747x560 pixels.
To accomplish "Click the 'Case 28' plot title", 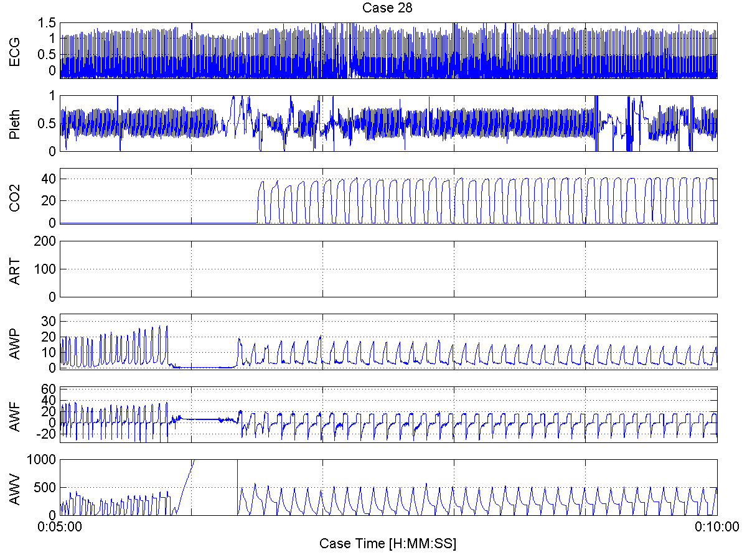I will click(x=388, y=8).
